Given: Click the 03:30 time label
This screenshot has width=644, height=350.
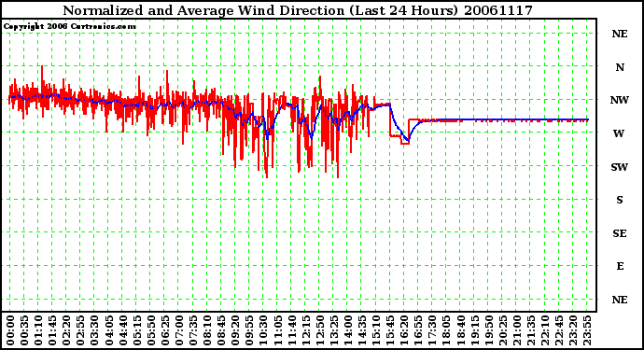Looking at the screenshot, I should point(94,330).
